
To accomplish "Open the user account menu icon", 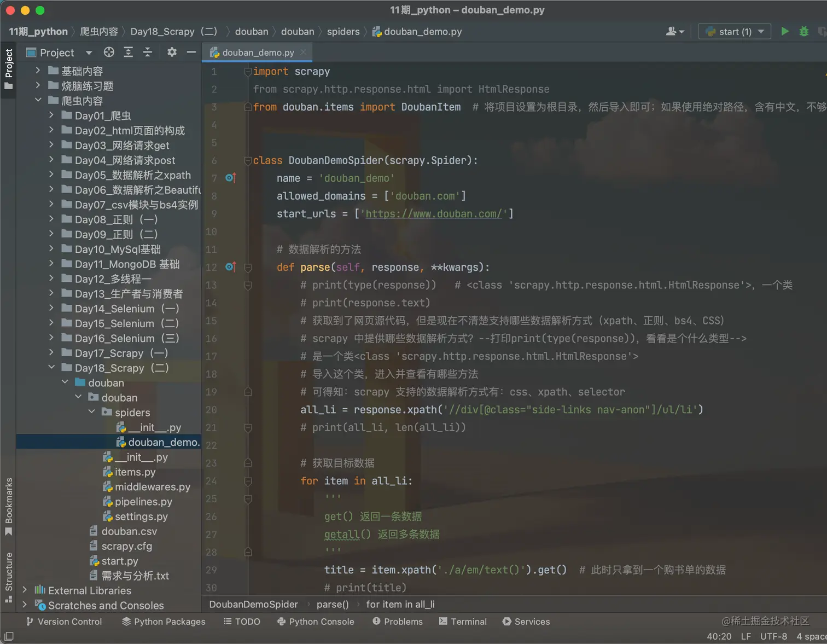I will point(675,31).
